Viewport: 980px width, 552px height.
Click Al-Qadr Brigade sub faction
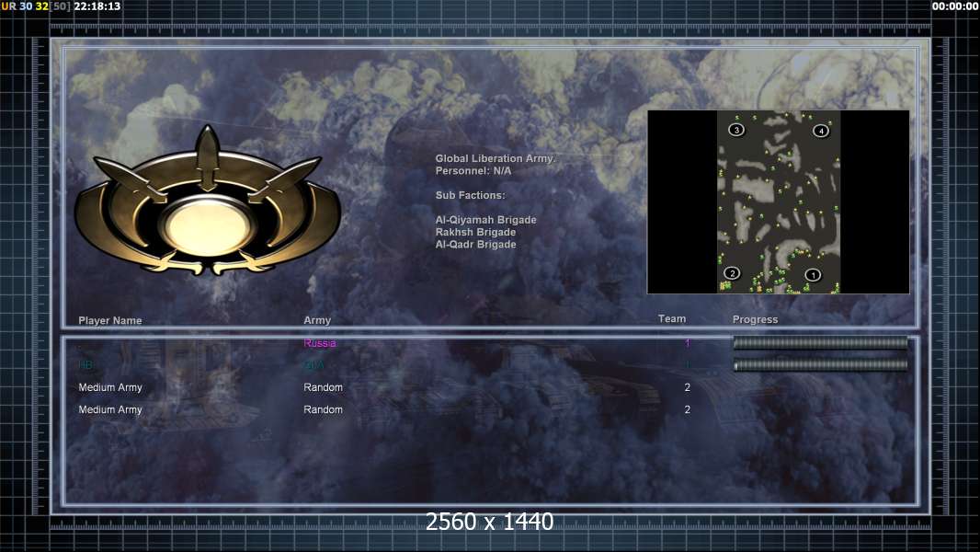[475, 245]
